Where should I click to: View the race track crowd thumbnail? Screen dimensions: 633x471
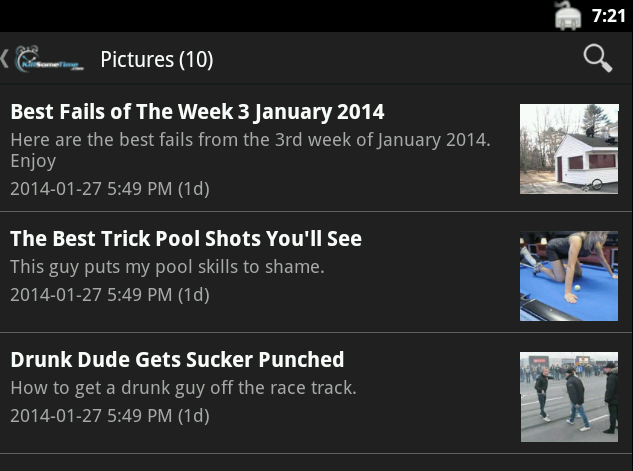[x=569, y=397]
